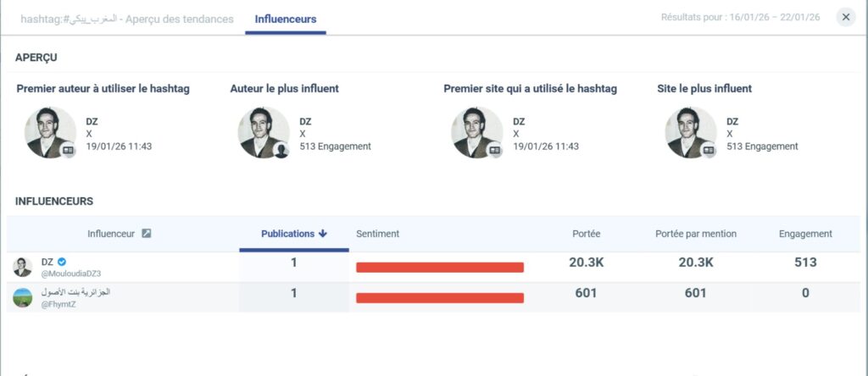
Task: Click the Site le plus influent heading
Action: click(704, 88)
